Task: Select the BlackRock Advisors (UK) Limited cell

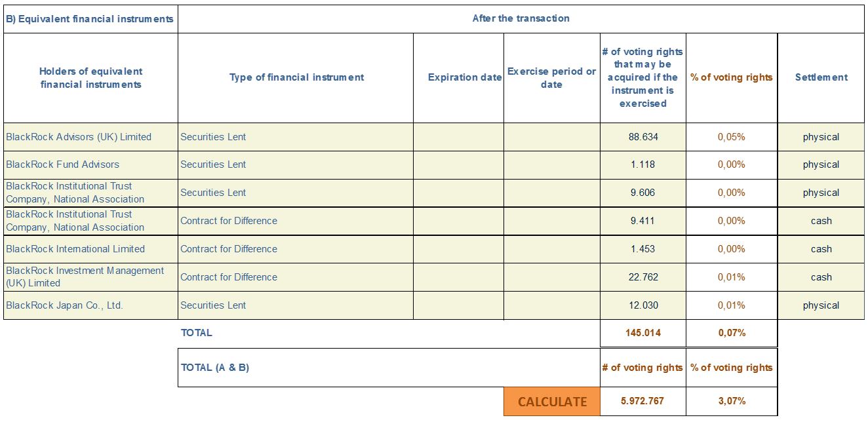Action: [x=91, y=137]
